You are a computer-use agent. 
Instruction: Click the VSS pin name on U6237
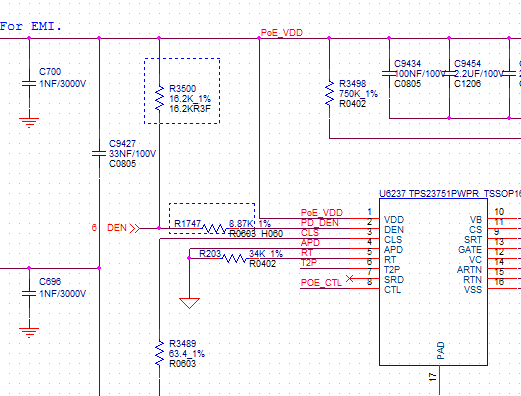473,290
